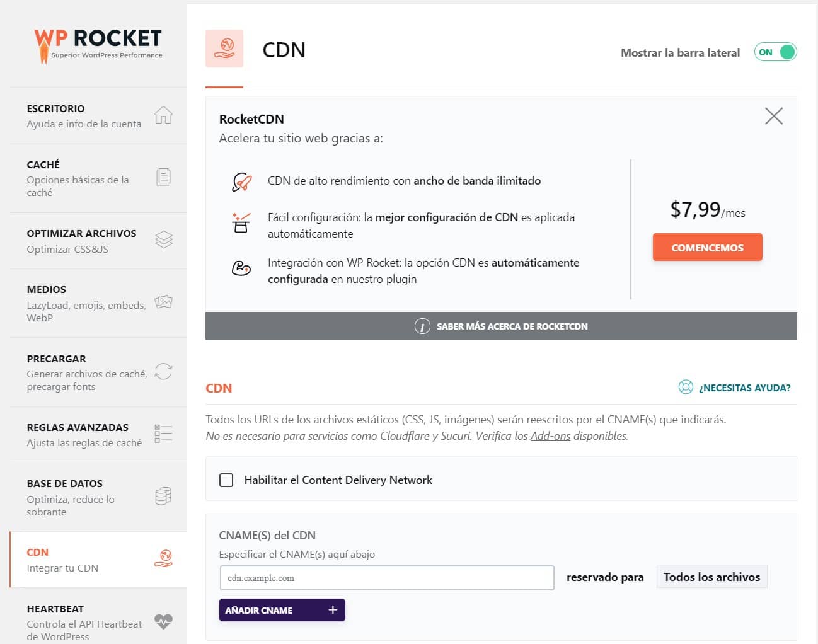
Task: Click the Heartbeat heart icon
Action: click(x=163, y=621)
